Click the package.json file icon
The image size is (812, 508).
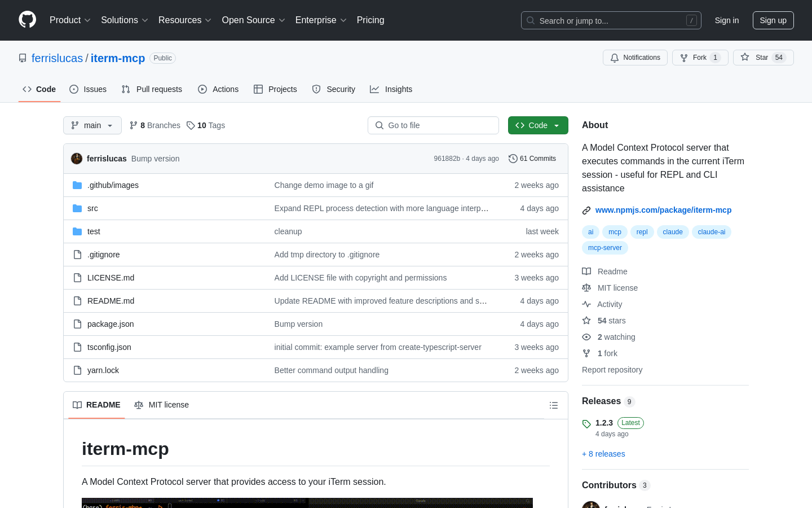pyautogui.click(x=77, y=324)
